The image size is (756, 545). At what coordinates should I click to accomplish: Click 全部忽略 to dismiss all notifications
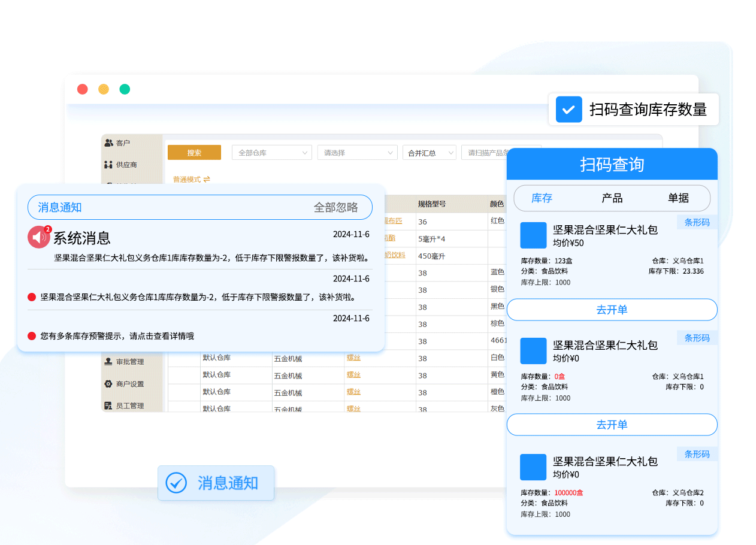[335, 208]
